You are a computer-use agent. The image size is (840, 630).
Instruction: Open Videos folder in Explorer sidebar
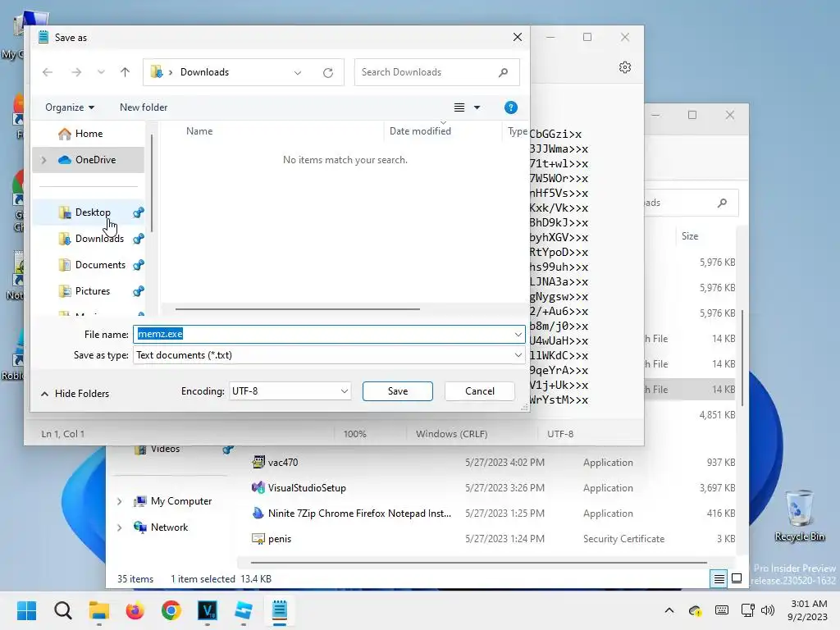pos(165,449)
